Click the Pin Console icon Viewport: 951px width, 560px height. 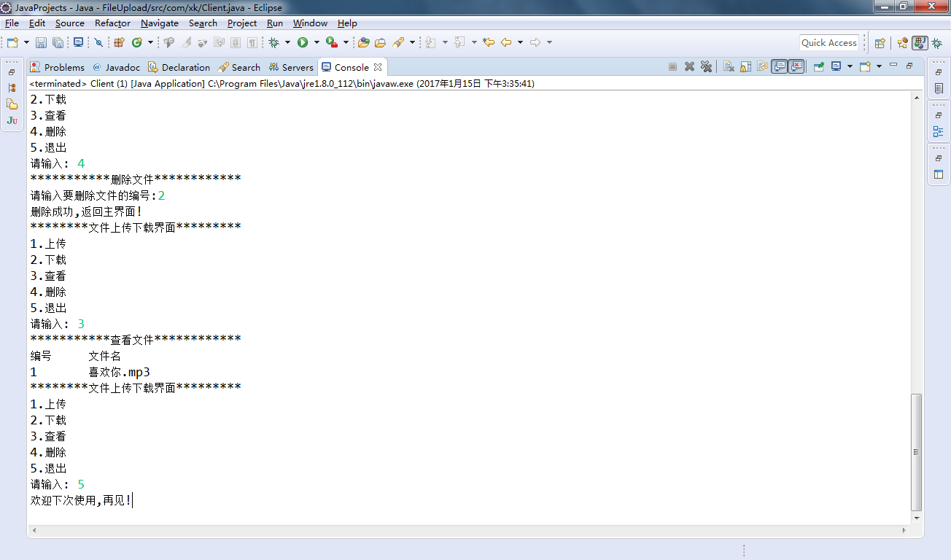[x=818, y=66]
